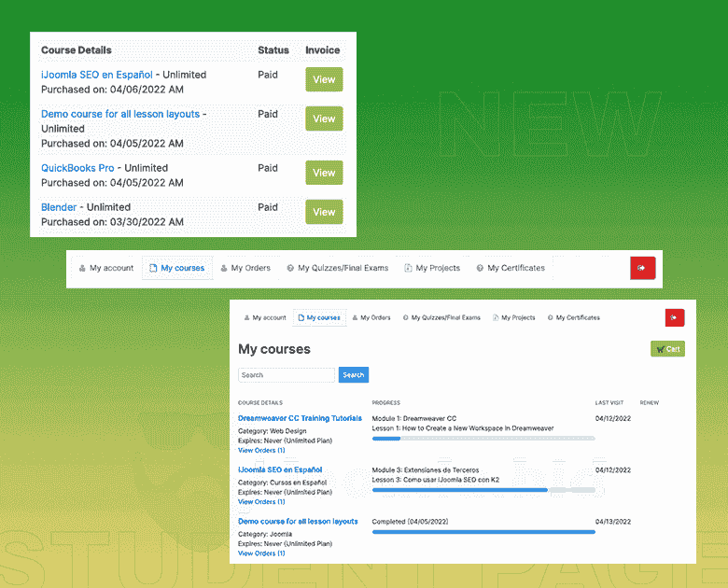View invoice for iJoomla SEO en Español
This screenshot has height=588, width=728.
click(x=324, y=80)
